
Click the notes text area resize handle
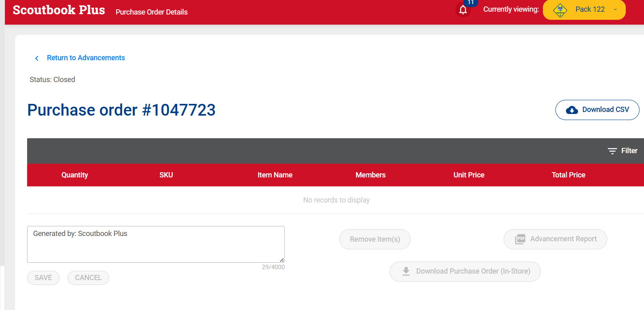(282, 260)
